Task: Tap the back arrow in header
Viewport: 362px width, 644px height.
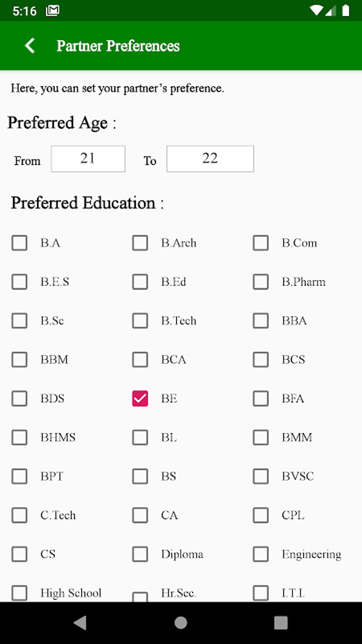Action: tap(30, 46)
